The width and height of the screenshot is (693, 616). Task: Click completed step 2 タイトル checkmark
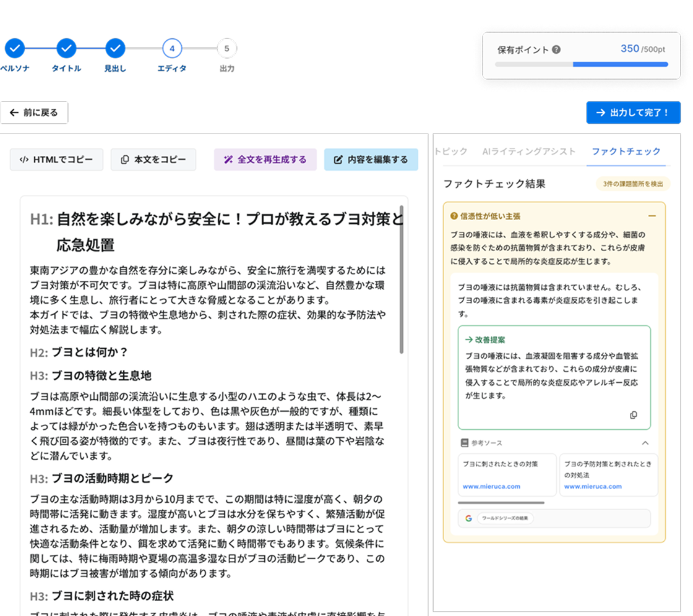(66, 48)
